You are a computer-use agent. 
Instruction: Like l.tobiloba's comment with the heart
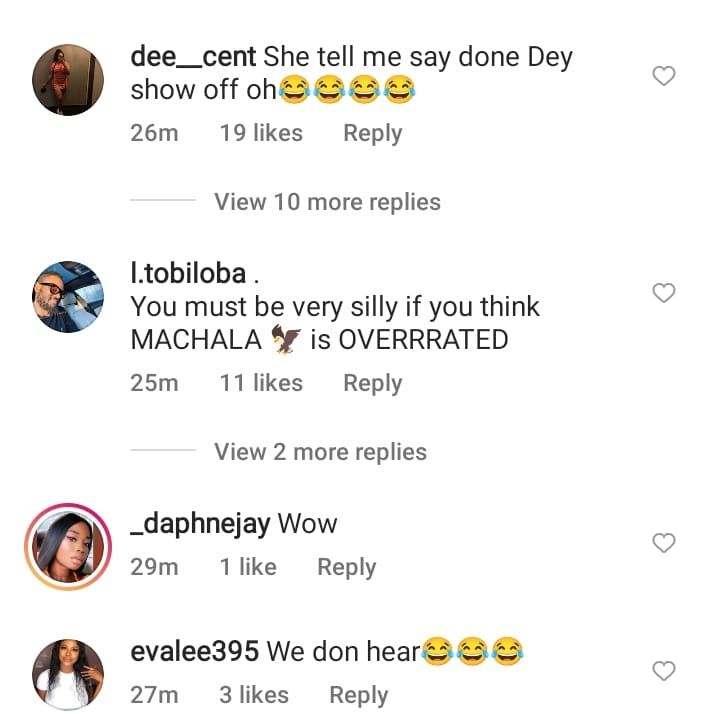click(663, 293)
